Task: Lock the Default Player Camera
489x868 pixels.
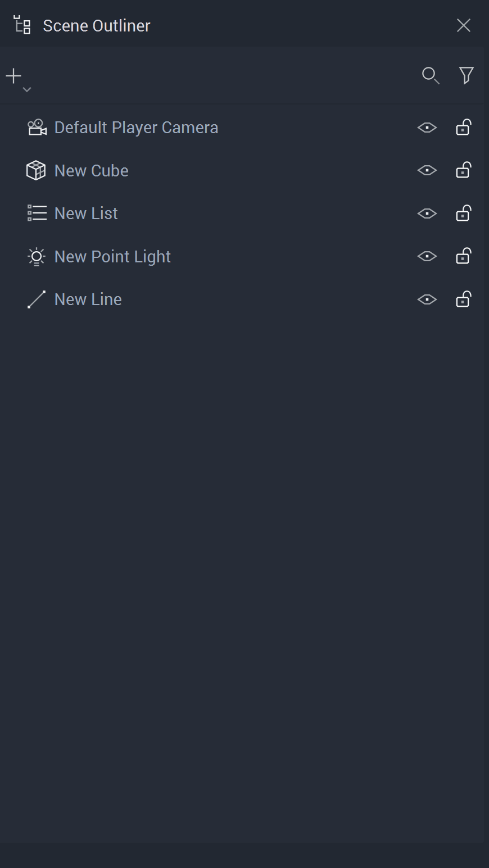Action: coord(463,128)
